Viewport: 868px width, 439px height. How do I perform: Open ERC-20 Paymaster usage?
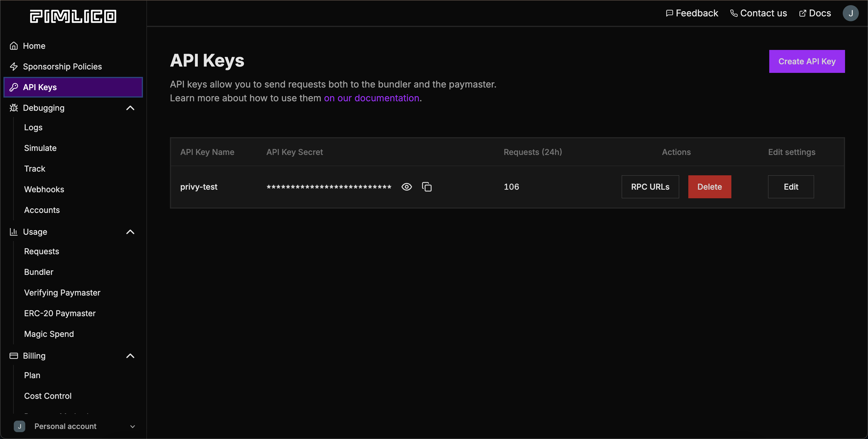(60, 313)
